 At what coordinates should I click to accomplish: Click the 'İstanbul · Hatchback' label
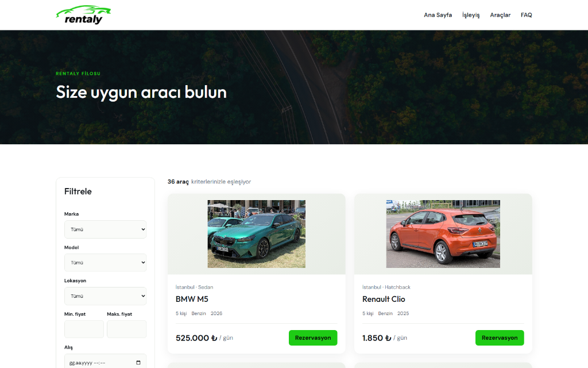click(386, 287)
